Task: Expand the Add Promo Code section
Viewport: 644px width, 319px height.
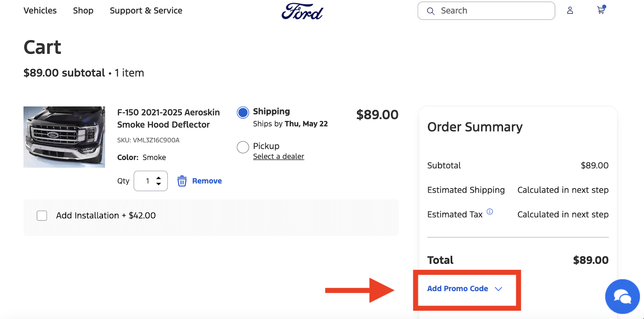Action: coord(465,289)
